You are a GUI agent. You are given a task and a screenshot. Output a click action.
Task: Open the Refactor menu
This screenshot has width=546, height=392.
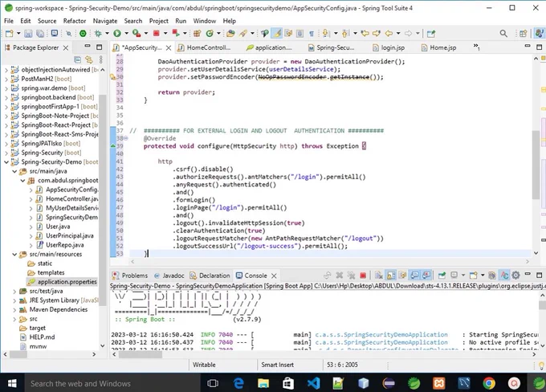75,21
